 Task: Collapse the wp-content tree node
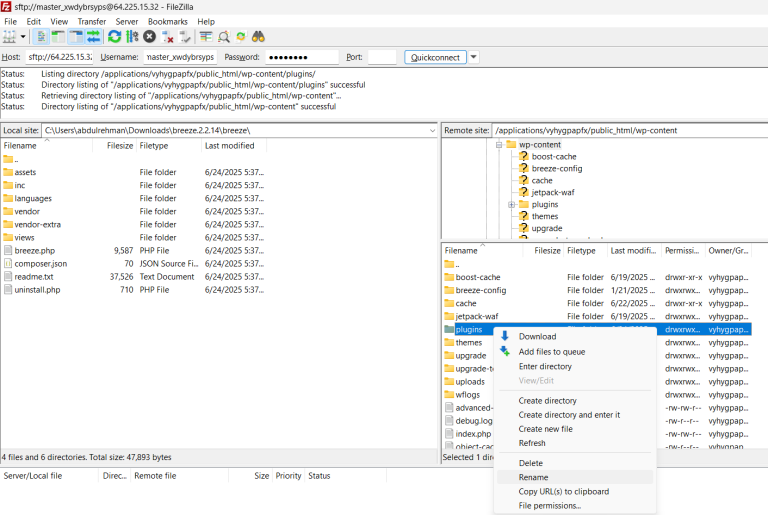pyautogui.click(x=499, y=145)
